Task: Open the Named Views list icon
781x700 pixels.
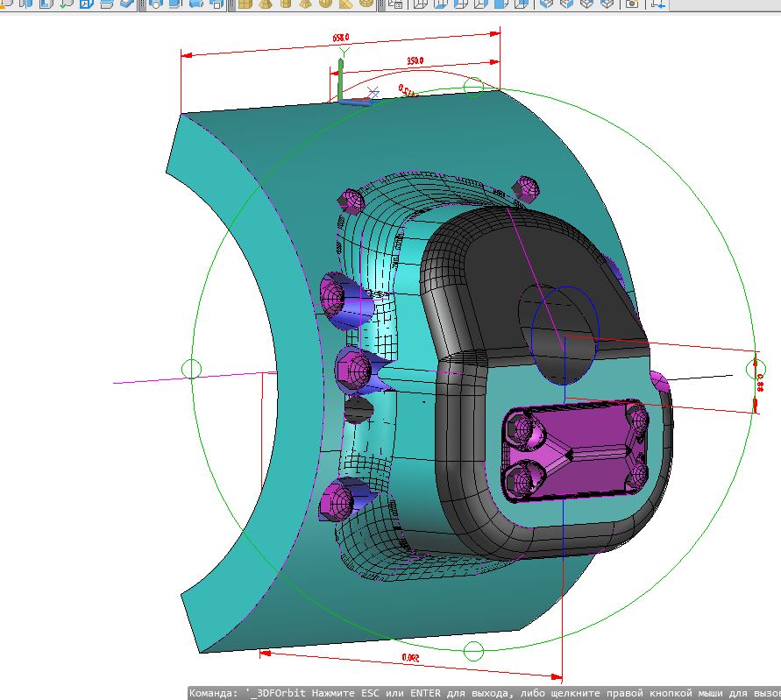Action: click(x=396, y=4)
